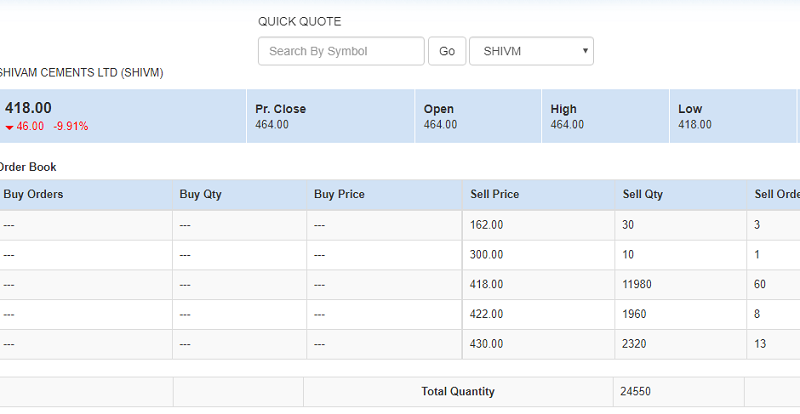Open the SHIVM symbol dropdown
Image resolution: width=800 pixels, height=414 pixels.
(531, 51)
